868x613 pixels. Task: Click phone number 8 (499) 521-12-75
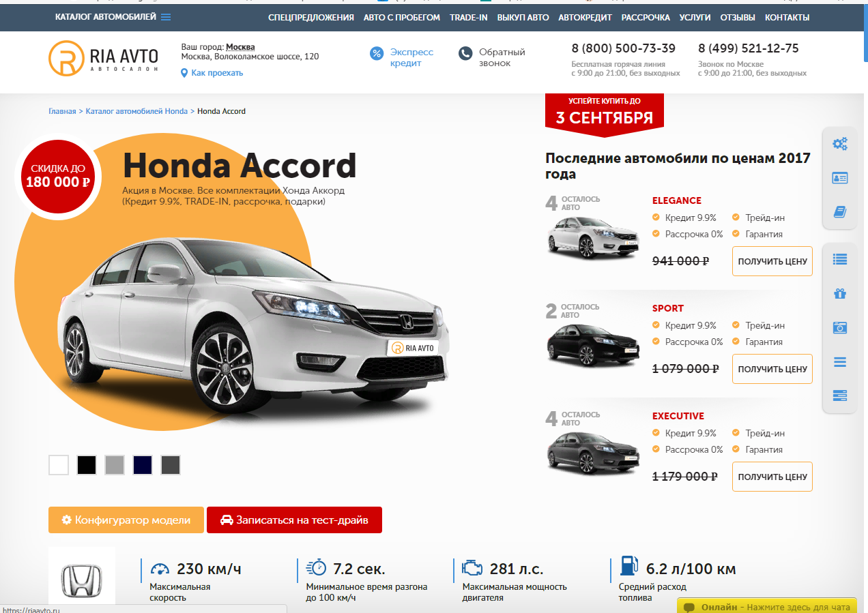click(x=749, y=48)
